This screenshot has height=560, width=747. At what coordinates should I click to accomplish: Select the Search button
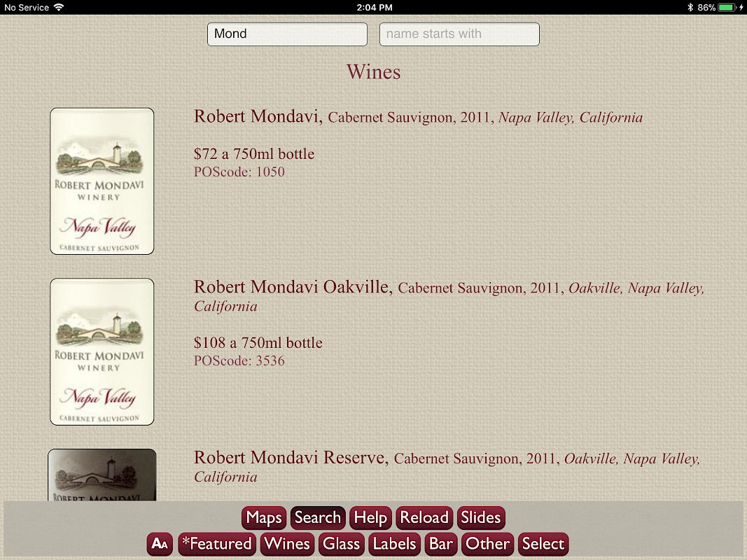(318, 517)
